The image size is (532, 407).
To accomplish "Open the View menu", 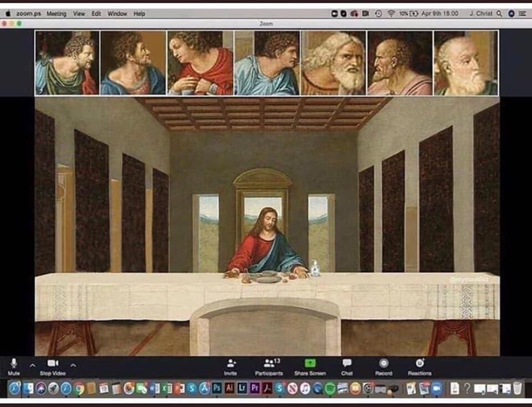I will coord(79,13).
